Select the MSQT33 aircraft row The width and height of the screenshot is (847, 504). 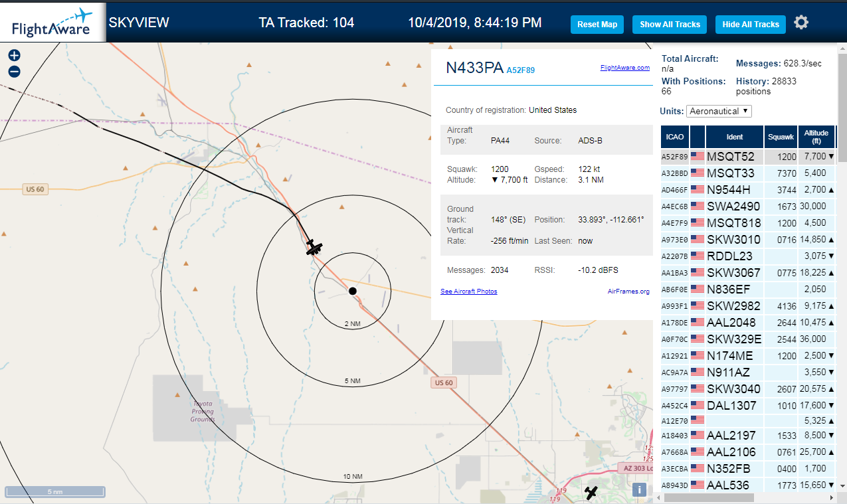(x=748, y=173)
